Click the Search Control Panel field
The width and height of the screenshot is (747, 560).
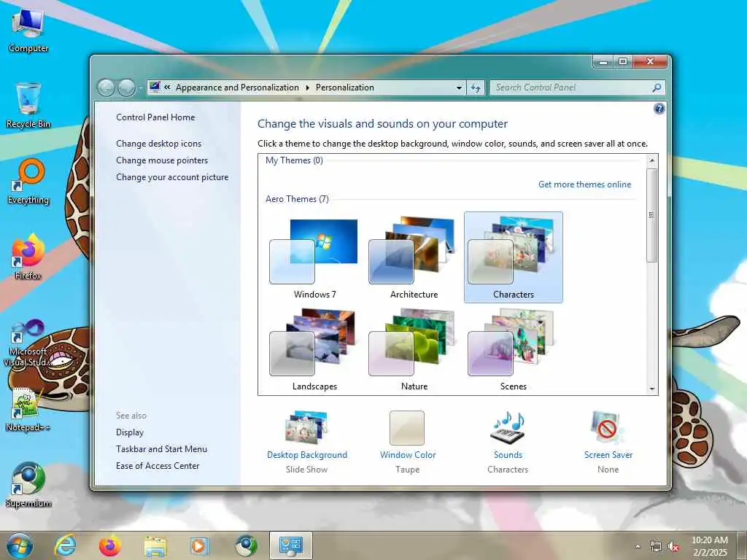click(x=572, y=87)
